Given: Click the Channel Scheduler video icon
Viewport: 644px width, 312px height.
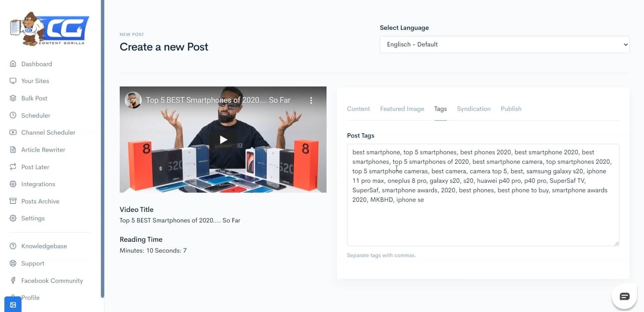Looking at the screenshot, I should [13, 132].
